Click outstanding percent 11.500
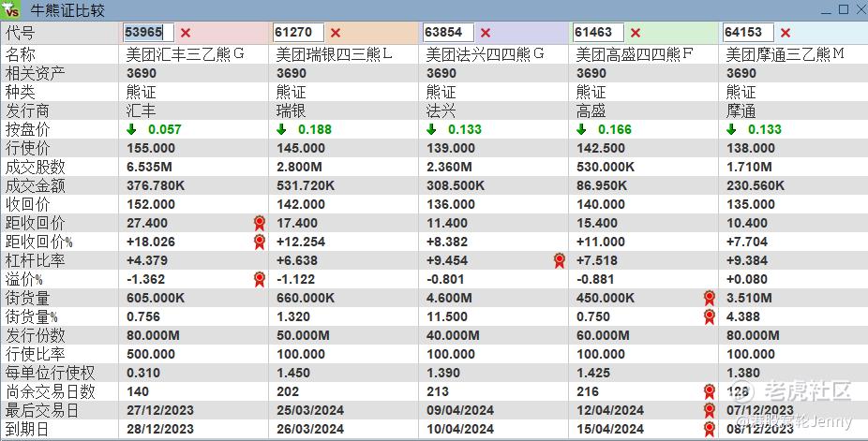 tap(447, 316)
